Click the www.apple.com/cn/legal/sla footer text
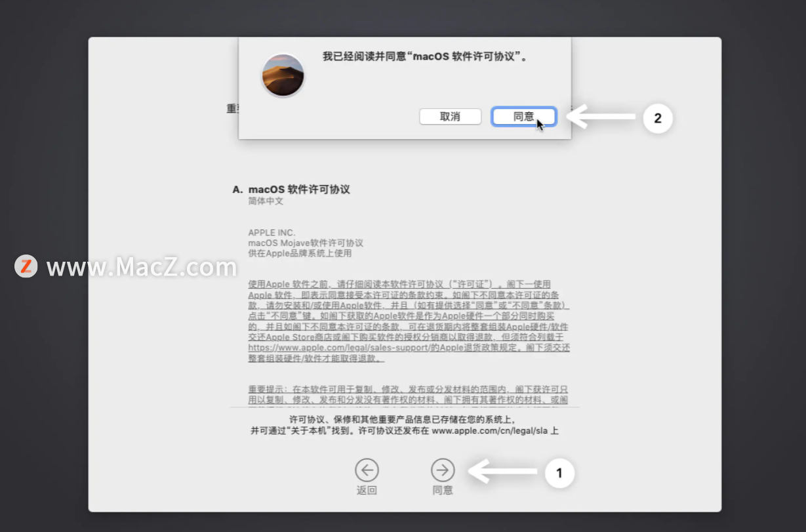This screenshot has width=806, height=532. pos(490,432)
